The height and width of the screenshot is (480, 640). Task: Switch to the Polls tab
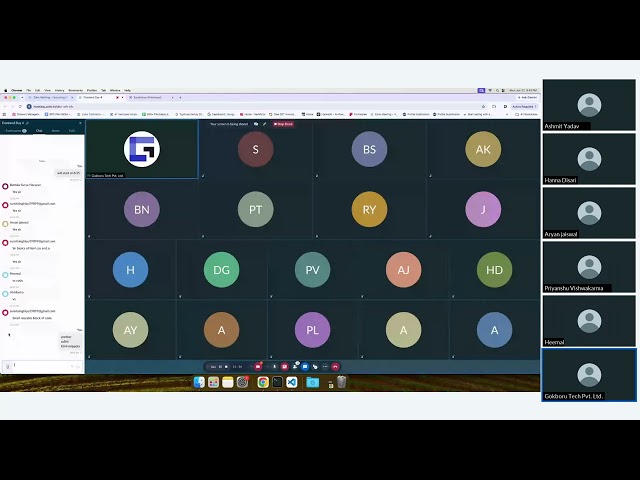pos(72,131)
